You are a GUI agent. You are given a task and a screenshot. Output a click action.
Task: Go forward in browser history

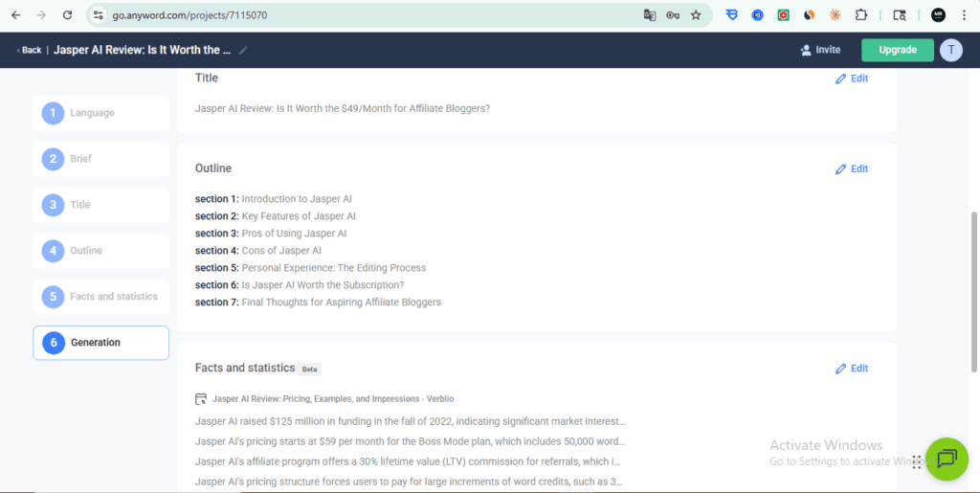point(41,15)
